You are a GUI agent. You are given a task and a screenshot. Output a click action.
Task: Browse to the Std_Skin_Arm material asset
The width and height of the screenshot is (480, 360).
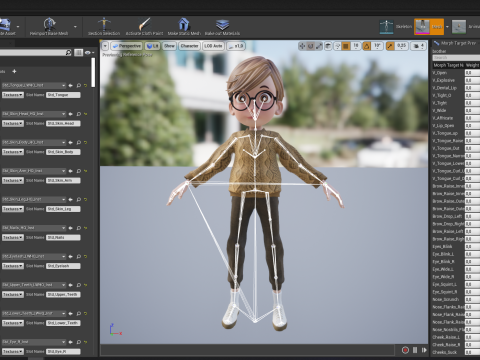pos(79,171)
